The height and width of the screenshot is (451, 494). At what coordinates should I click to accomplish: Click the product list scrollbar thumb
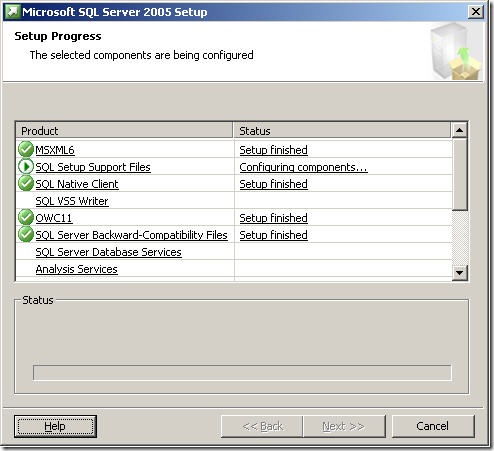(x=460, y=174)
